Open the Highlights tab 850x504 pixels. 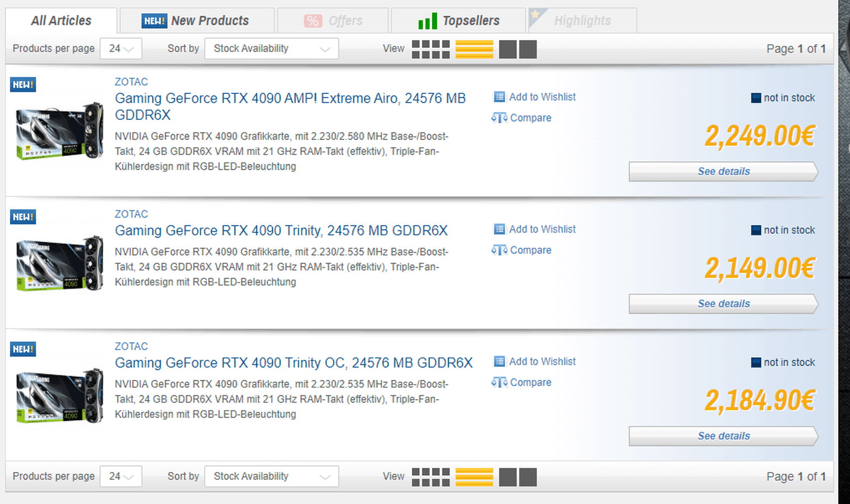[x=582, y=20]
